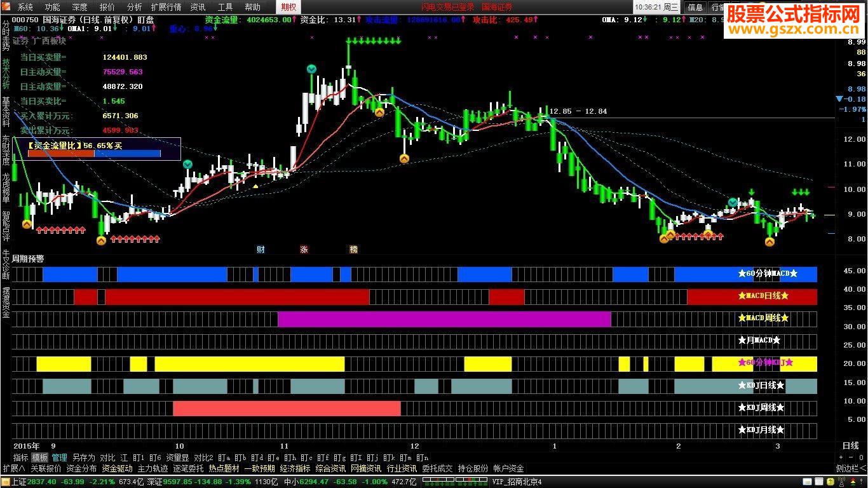Open the 持仓股份 tab
Image resolution: width=868 pixels, height=488 pixels.
[473, 469]
